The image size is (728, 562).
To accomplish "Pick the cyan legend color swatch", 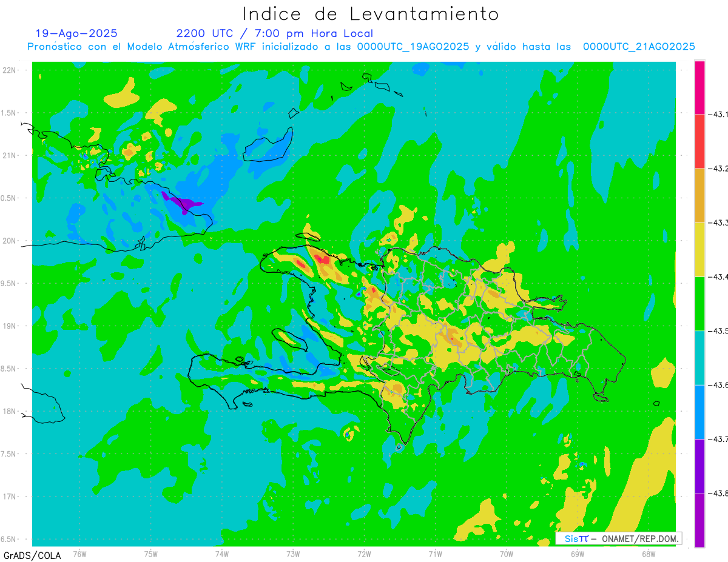I will (x=699, y=358).
